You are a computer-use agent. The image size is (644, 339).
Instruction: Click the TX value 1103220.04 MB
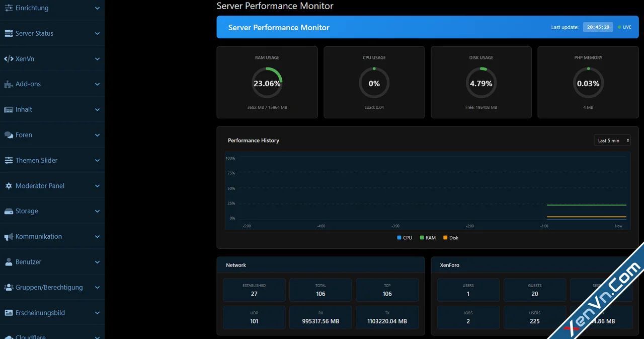pyautogui.click(x=387, y=321)
